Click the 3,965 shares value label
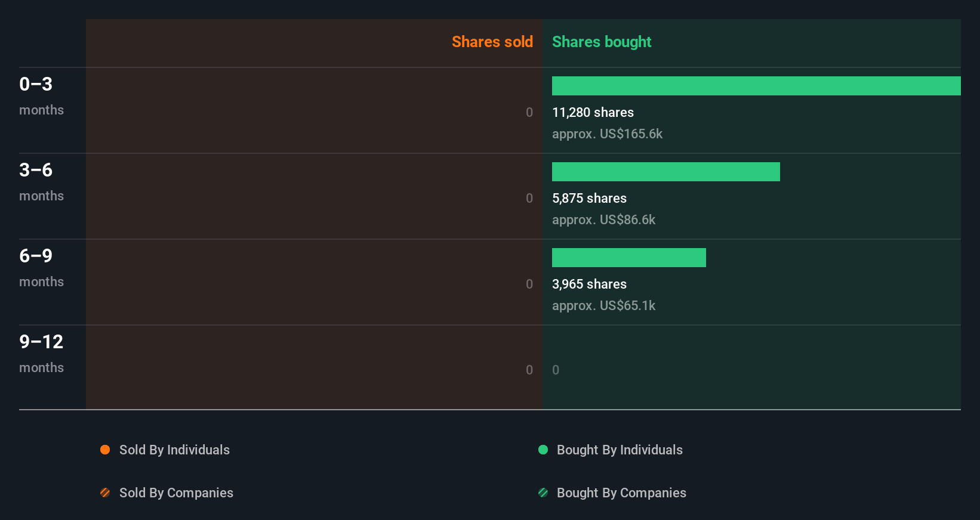 click(589, 284)
